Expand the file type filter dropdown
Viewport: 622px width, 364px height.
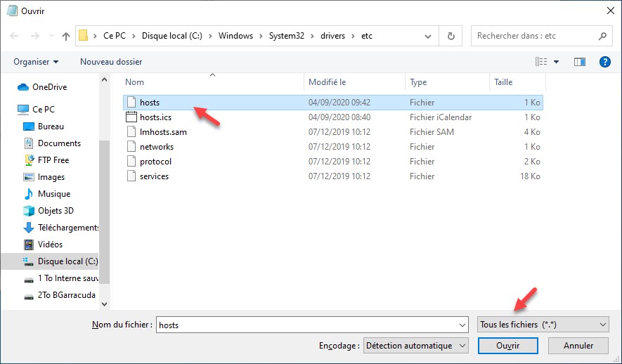pos(543,325)
